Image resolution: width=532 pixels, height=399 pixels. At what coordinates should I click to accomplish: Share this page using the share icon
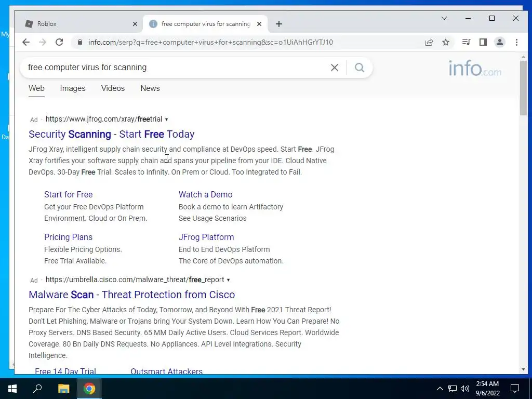(x=429, y=42)
